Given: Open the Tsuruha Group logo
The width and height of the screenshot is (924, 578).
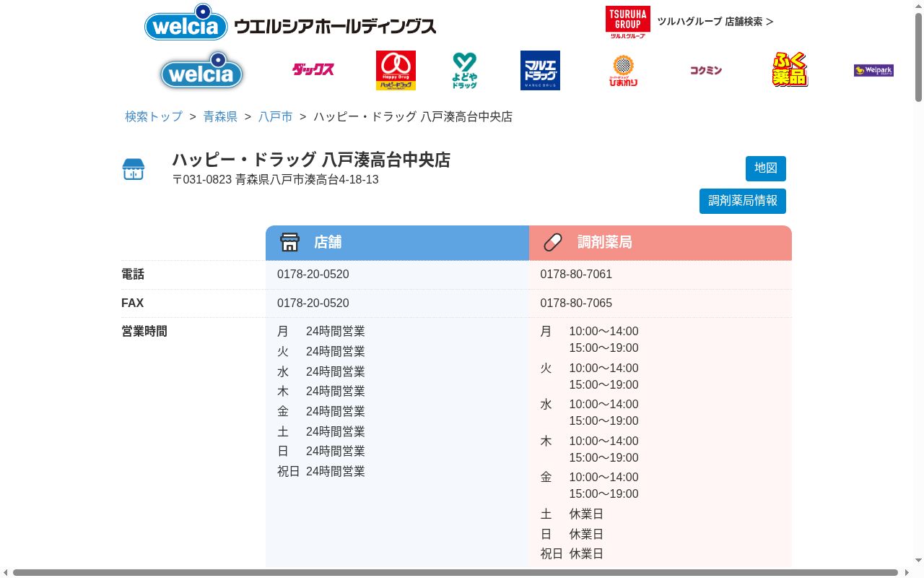Looking at the screenshot, I should (x=627, y=22).
